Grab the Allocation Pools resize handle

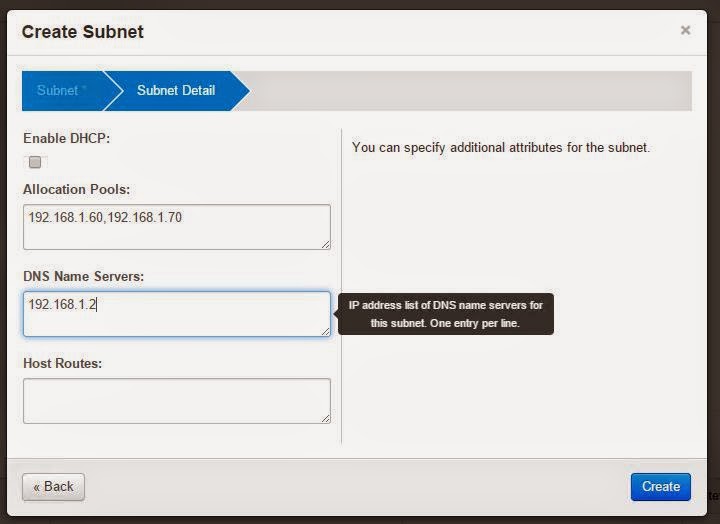click(326, 245)
